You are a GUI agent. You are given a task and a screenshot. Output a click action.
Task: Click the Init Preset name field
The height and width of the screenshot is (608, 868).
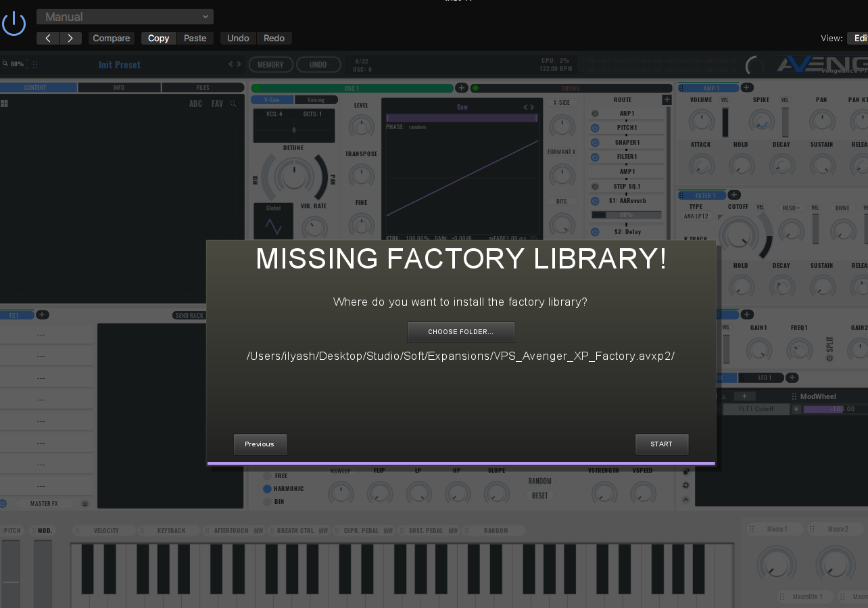120,64
